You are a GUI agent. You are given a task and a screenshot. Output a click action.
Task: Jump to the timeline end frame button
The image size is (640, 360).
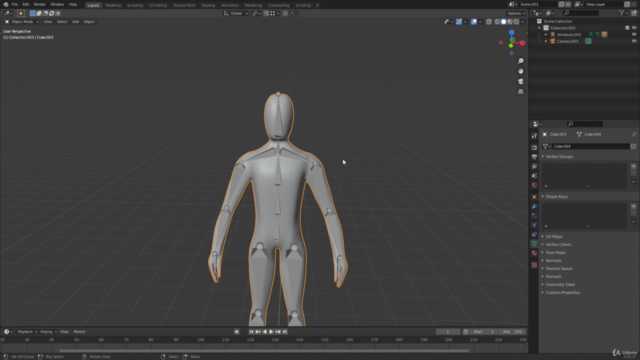click(285, 332)
